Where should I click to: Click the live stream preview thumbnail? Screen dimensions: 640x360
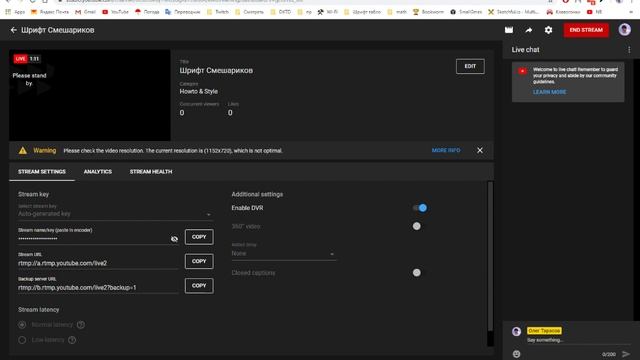tap(90, 95)
